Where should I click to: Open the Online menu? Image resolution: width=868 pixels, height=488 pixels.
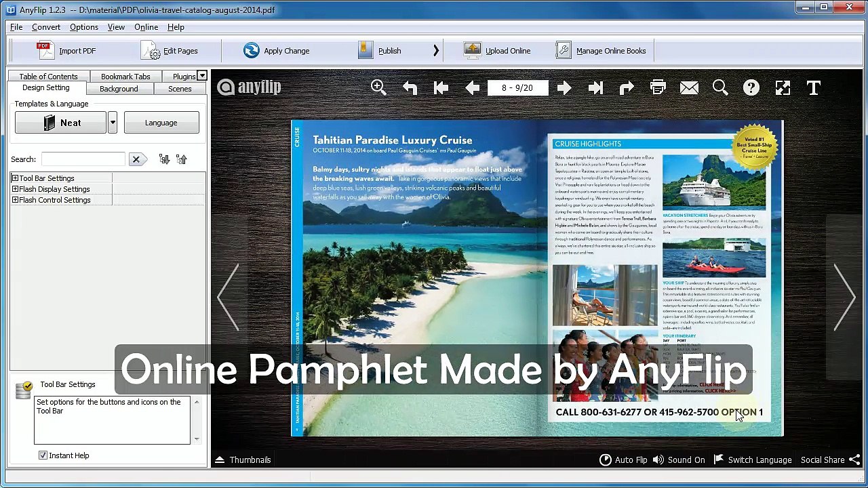[146, 27]
